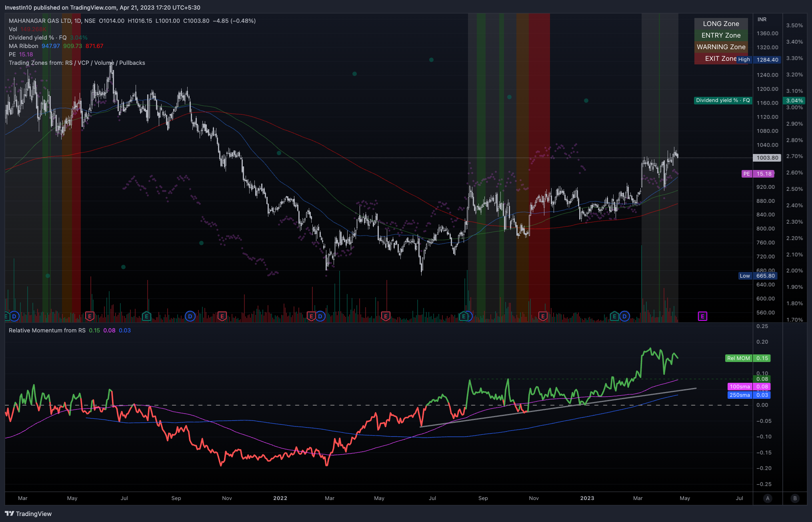This screenshot has height=522, width=812.
Task: Click the blue 947.97 MA Ribbon value
Action: tap(51, 46)
